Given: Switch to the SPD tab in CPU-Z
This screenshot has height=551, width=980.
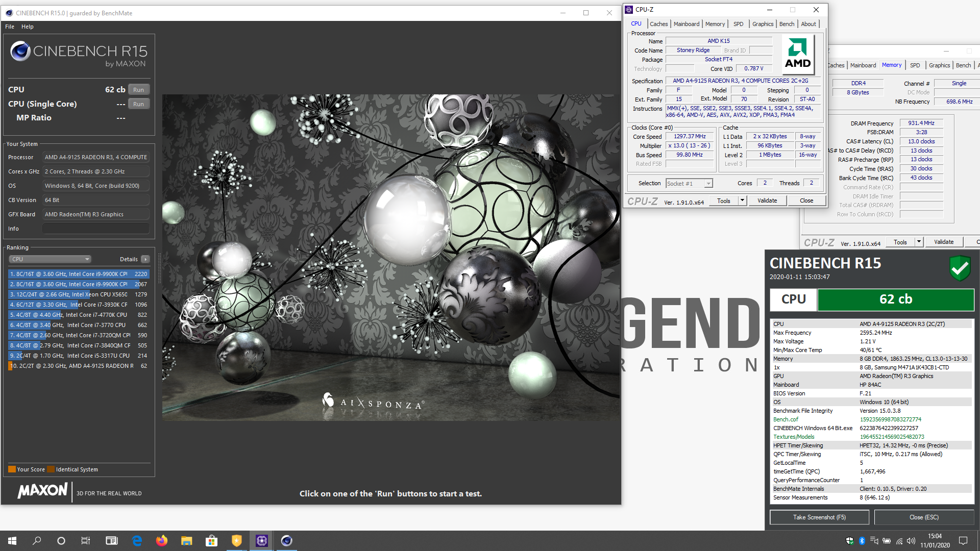Looking at the screenshot, I should point(739,24).
